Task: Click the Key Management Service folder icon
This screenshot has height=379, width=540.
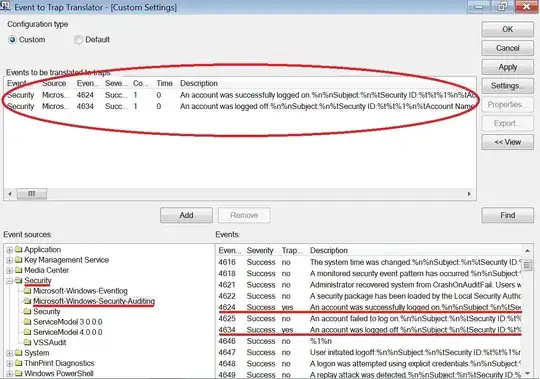Action: [x=19, y=260]
